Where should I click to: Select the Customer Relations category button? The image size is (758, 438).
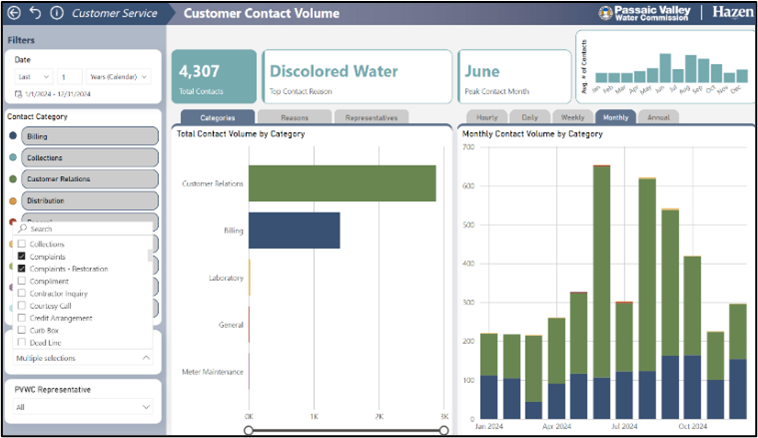(88, 179)
